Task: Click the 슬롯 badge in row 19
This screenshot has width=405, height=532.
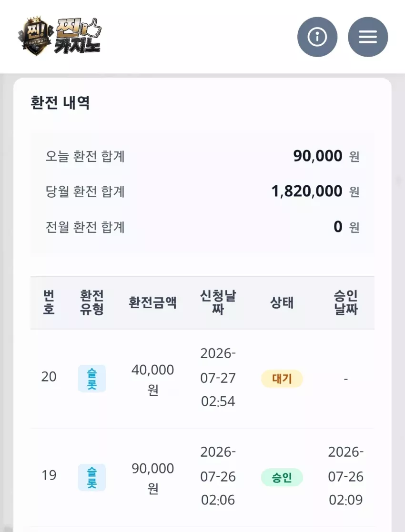Action: click(91, 477)
